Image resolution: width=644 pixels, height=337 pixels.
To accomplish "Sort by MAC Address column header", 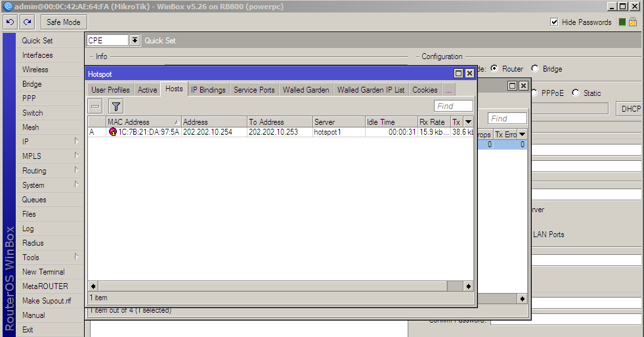I will click(x=144, y=122).
